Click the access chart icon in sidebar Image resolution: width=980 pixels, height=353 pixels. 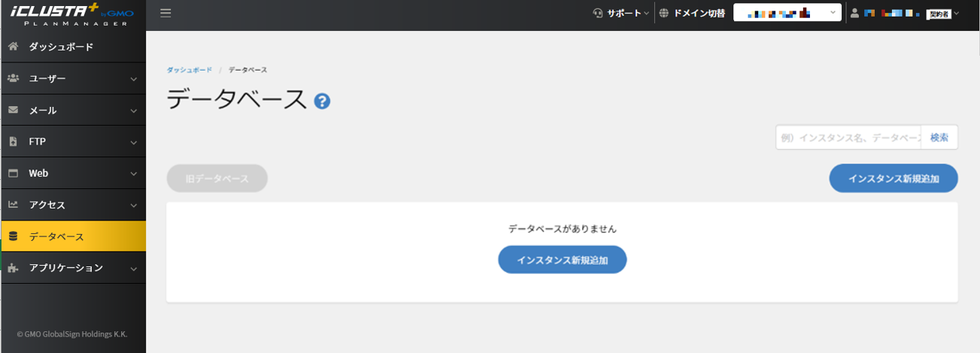coord(13,205)
